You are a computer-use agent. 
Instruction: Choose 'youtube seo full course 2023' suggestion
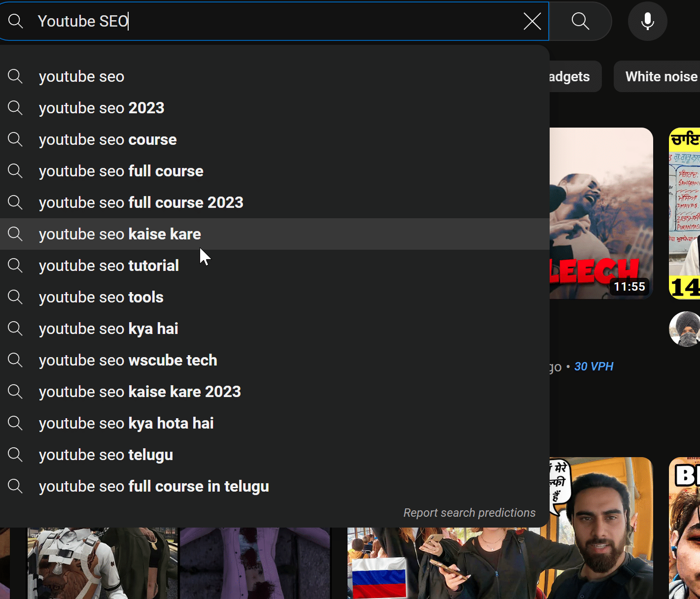(x=275, y=202)
